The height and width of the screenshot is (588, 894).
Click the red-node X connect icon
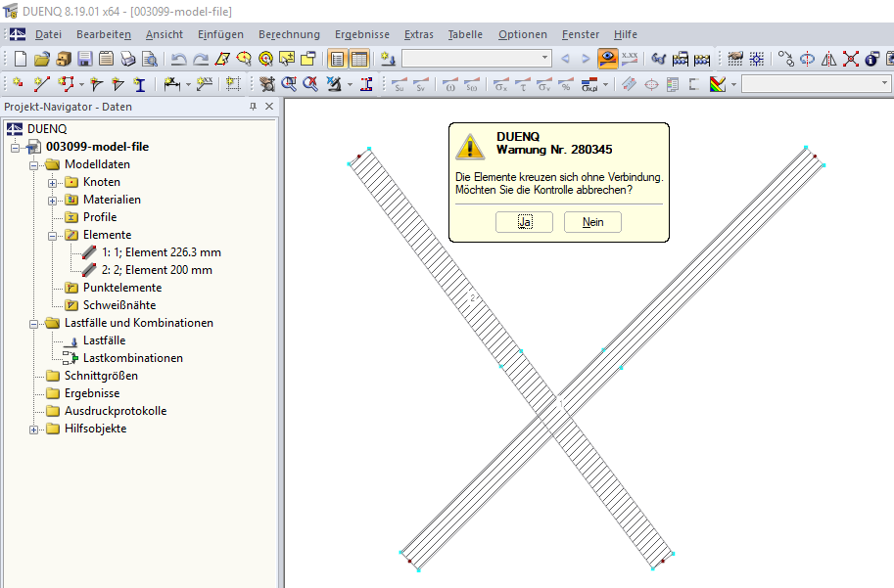point(851,59)
